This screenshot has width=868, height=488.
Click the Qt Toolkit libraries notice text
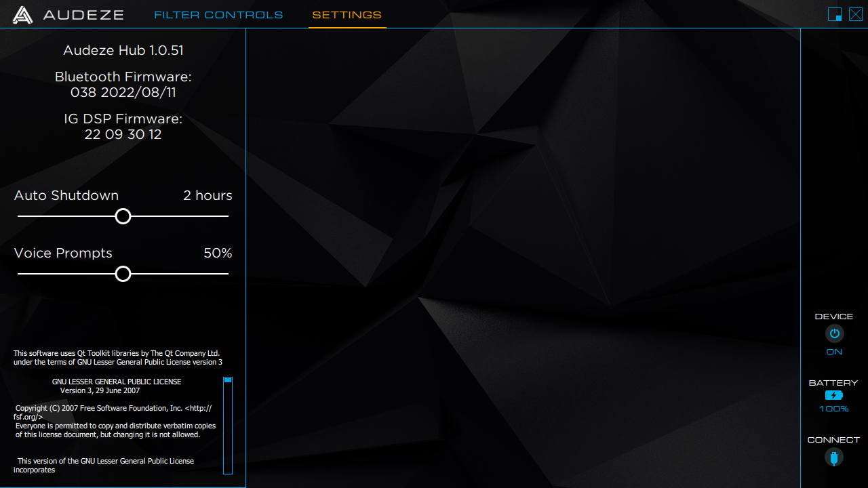[118, 358]
